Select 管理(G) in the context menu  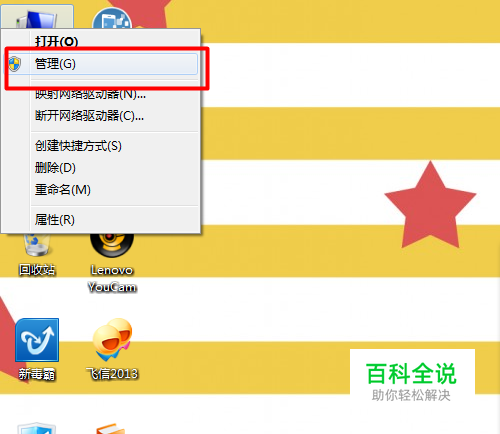101,64
